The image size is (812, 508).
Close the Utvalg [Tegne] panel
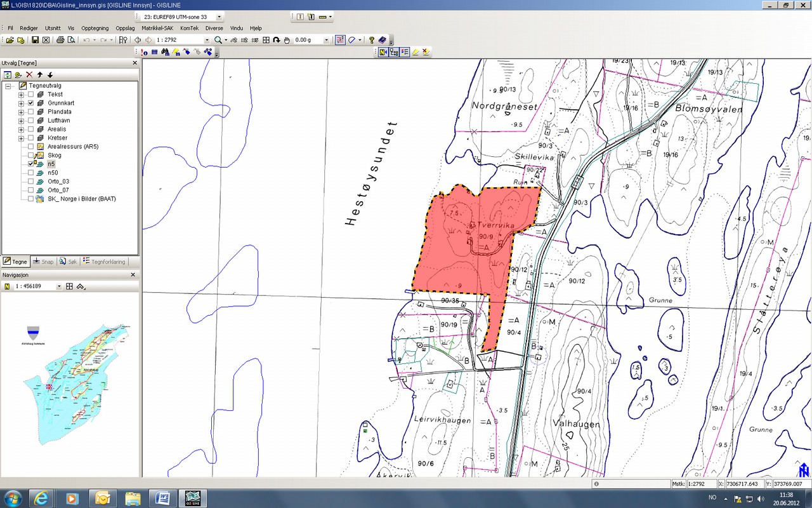134,63
